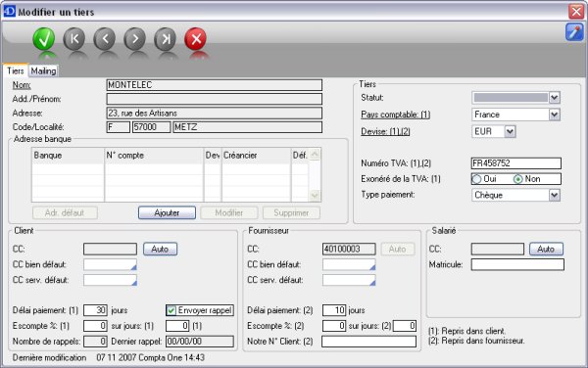Click the blue pen icon at top right
The width and height of the screenshot is (588, 368).
(574, 32)
